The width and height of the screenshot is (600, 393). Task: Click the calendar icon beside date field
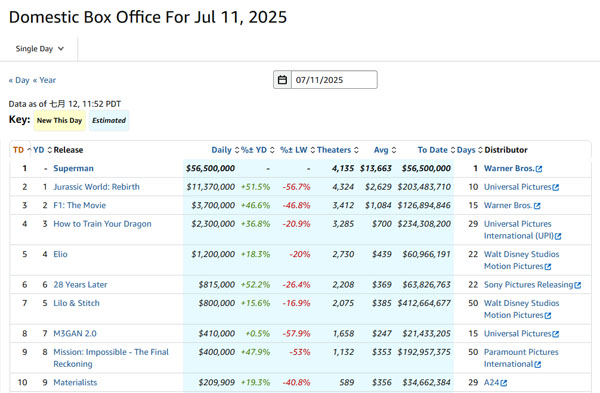282,80
